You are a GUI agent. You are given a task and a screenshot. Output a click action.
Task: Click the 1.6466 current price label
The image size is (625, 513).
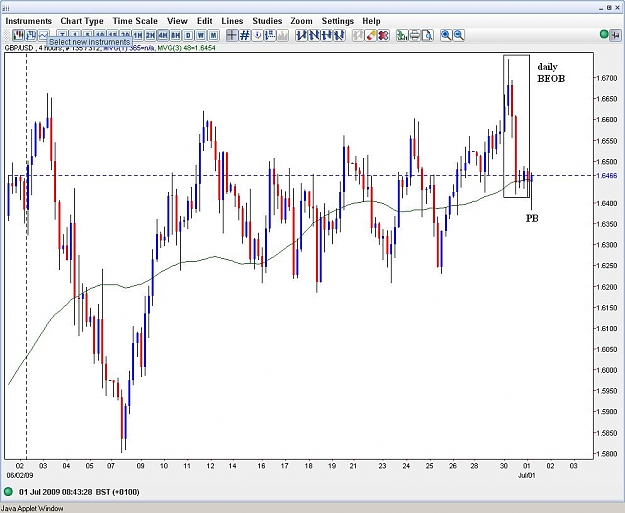click(608, 175)
